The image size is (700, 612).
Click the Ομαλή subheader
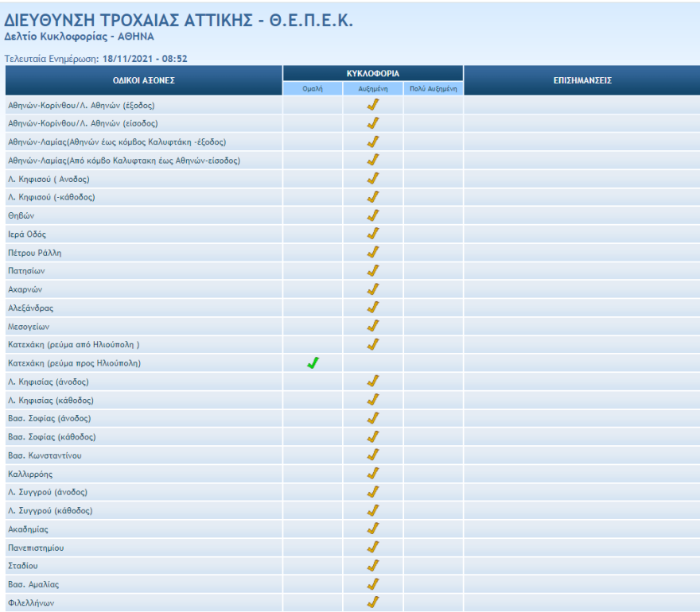click(x=313, y=89)
